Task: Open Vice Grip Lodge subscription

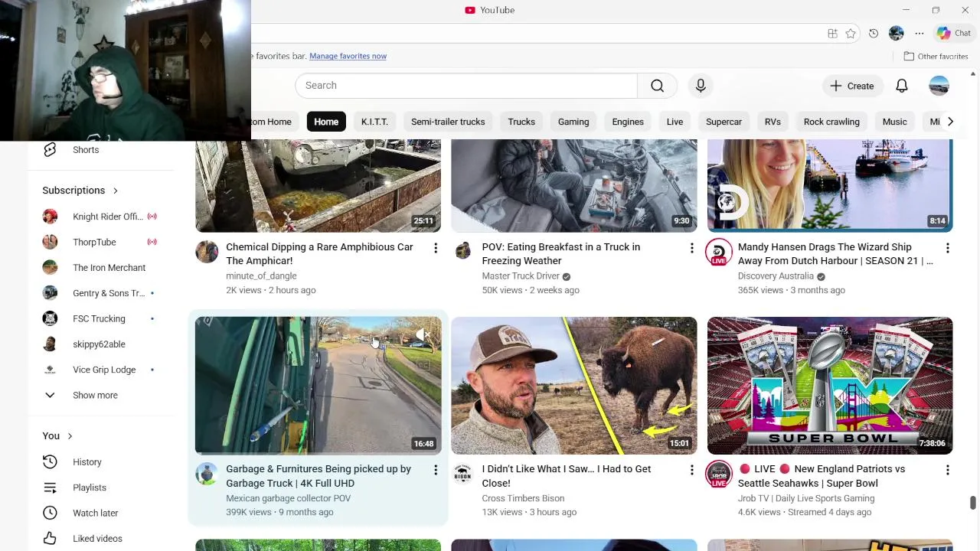Action: pyautogui.click(x=101, y=370)
